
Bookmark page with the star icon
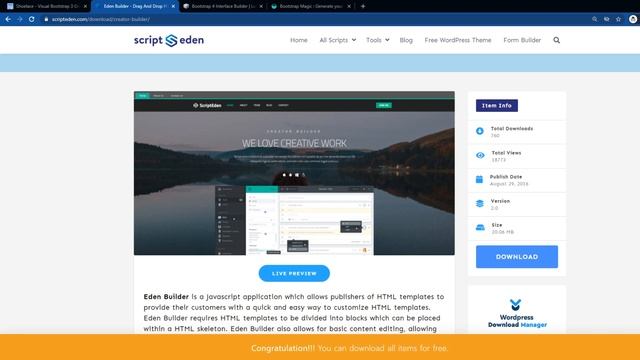618,19
